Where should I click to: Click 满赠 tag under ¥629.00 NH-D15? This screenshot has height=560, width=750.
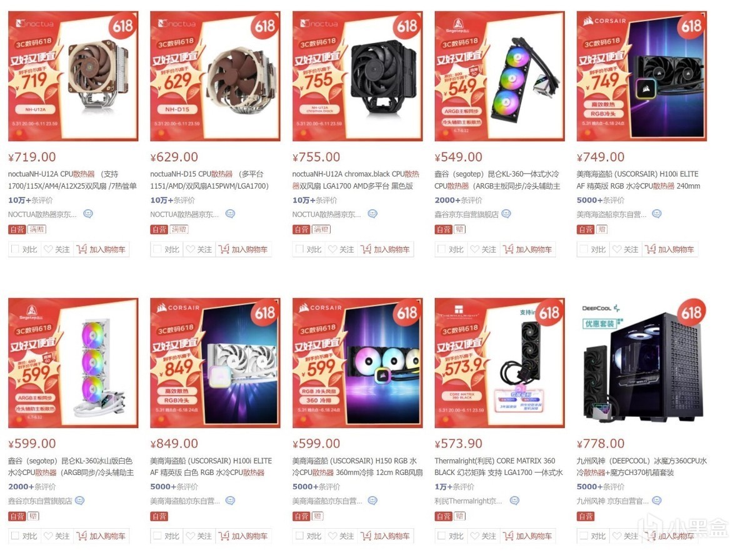[x=179, y=229]
